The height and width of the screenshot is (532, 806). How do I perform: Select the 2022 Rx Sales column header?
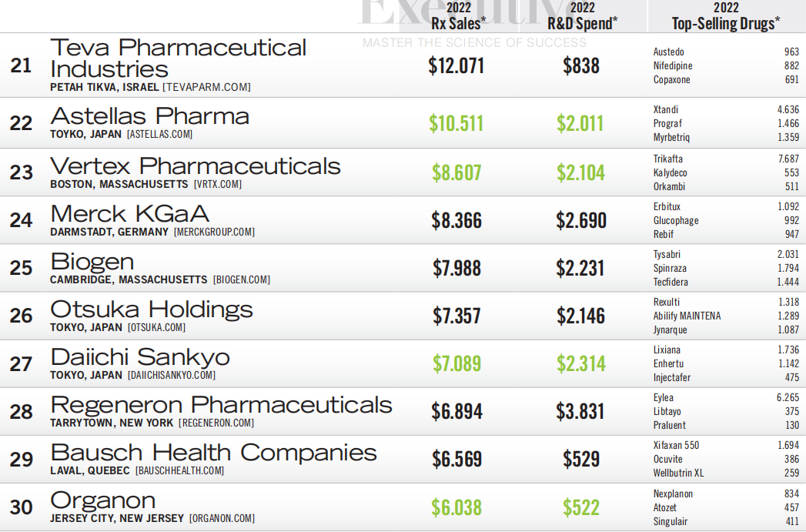pyautogui.click(x=459, y=16)
